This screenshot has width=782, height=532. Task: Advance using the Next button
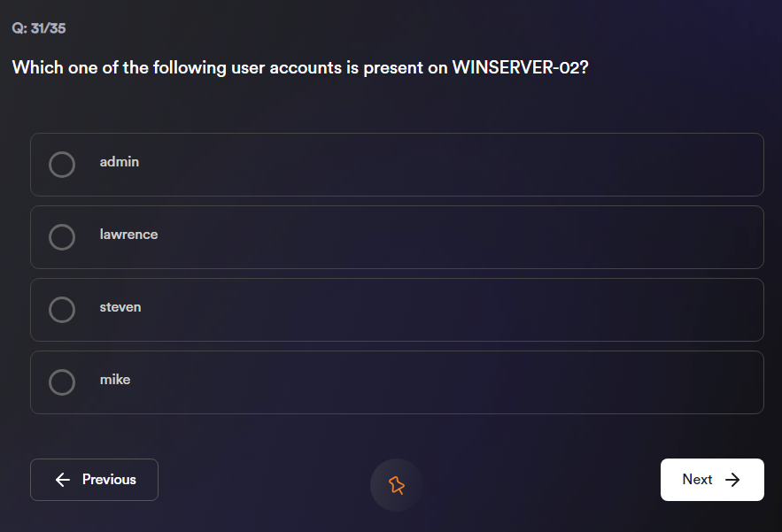[711, 480]
